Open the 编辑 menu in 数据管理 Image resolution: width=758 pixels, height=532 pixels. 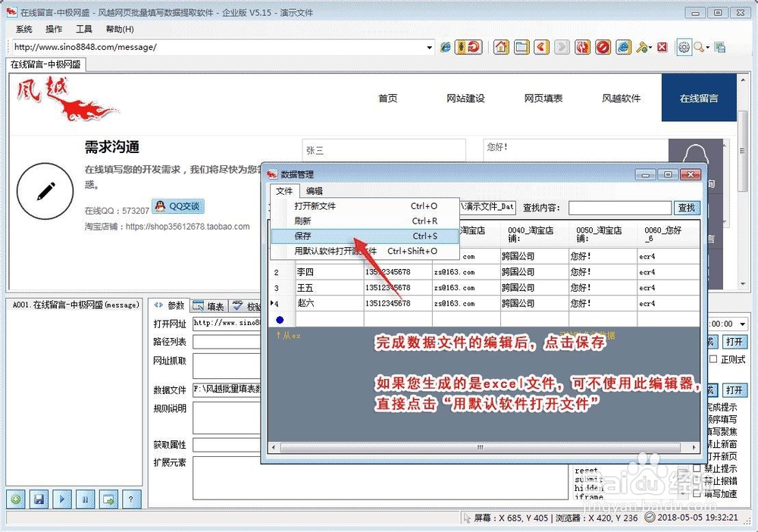315,191
